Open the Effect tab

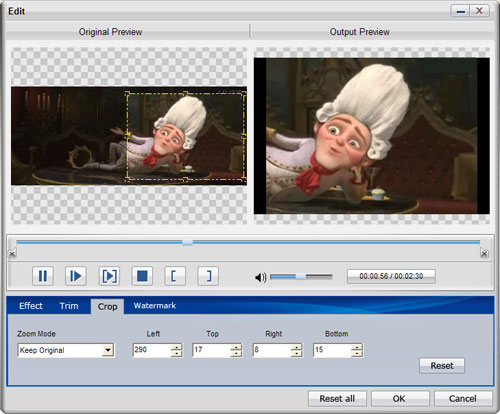click(31, 306)
